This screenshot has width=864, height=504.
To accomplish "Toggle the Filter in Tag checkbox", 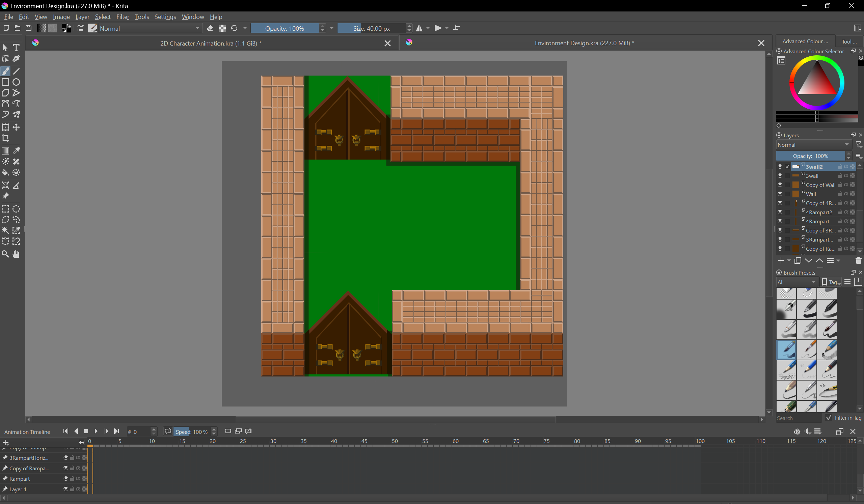I will [829, 418].
